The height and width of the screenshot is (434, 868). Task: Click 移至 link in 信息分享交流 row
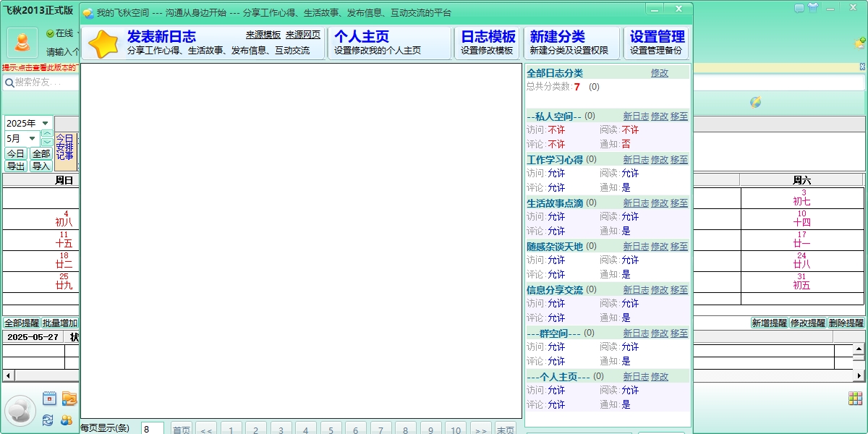tap(679, 289)
